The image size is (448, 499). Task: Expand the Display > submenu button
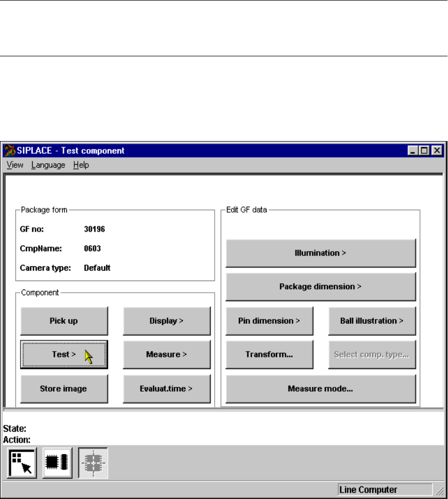pyautogui.click(x=167, y=321)
